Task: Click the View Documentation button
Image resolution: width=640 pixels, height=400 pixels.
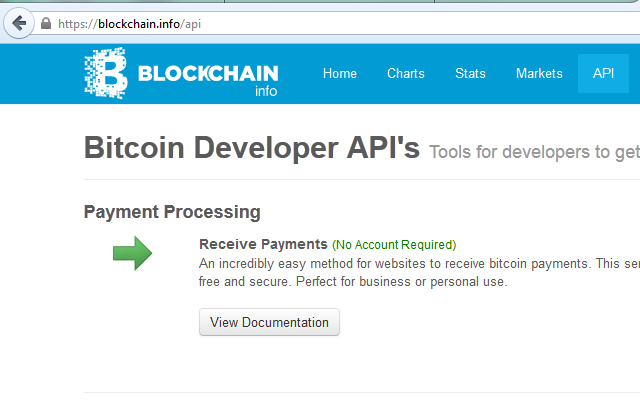Action: pos(269,322)
